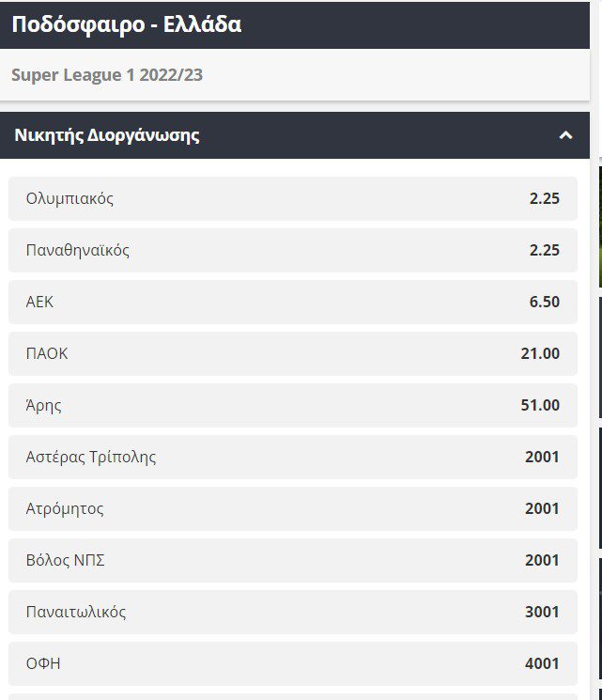The image size is (602, 700).
Task: Click the 51.00 odds figure
Action: pyautogui.click(x=539, y=406)
